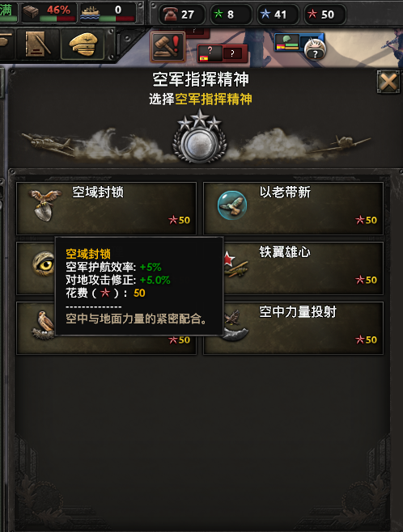Select the hawk on nest spirit icon
The height and width of the screenshot is (532, 403).
coord(44,325)
